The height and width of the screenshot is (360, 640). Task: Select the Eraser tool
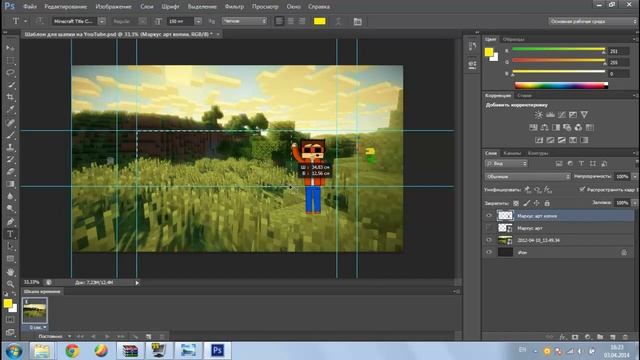coord(10,171)
